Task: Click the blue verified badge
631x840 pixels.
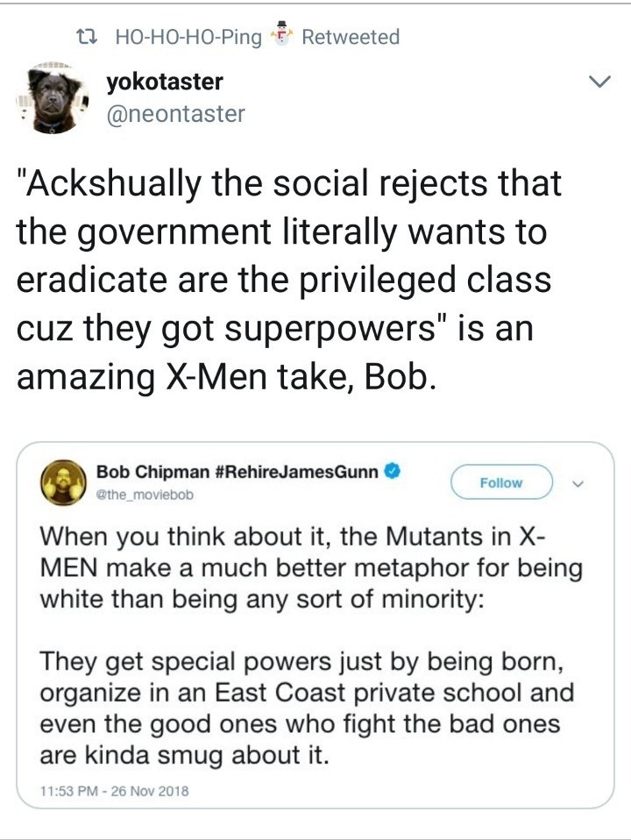Action: [394, 472]
